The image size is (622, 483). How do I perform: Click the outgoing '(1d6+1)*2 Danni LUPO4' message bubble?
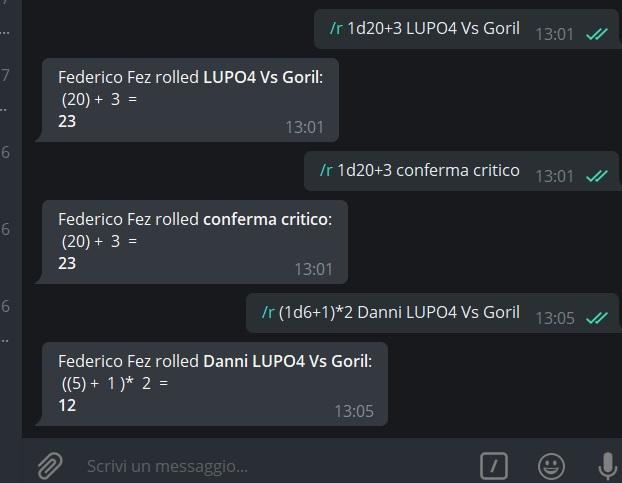(x=433, y=313)
